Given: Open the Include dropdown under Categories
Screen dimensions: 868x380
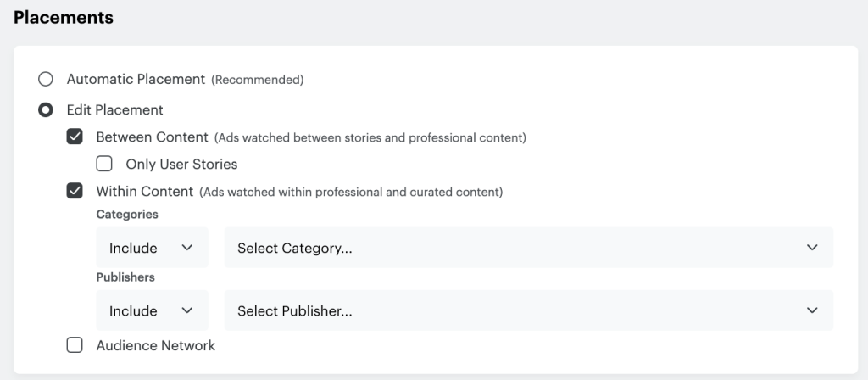Looking at the screenshot, I should pyautogui.click(x=153, y=247).
